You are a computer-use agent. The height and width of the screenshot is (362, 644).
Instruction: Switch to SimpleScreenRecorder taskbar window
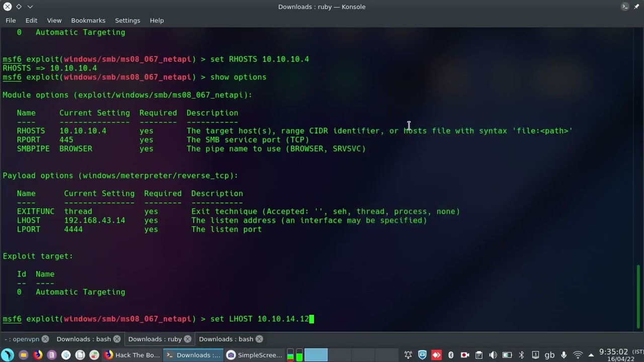[254, 355]
